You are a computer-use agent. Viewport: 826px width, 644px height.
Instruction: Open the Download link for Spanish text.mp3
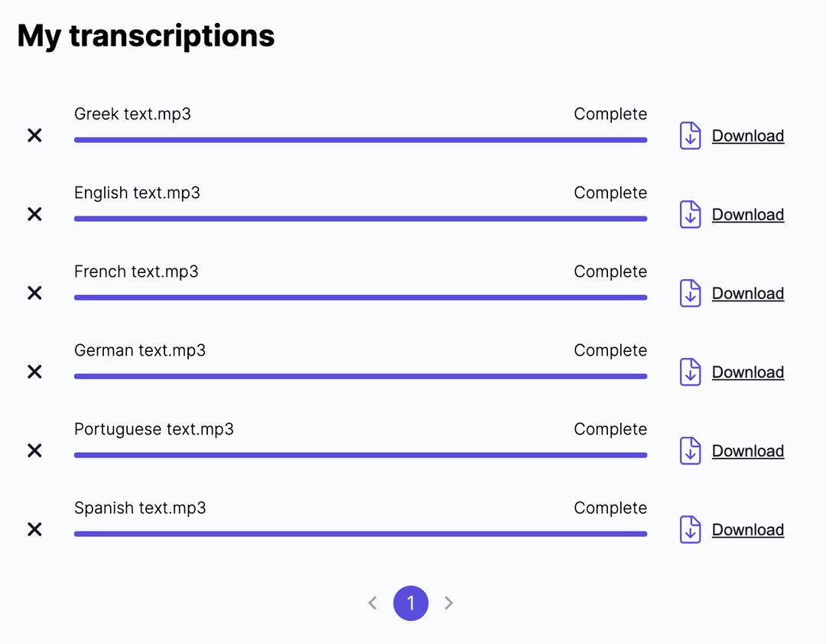[748, 529]
